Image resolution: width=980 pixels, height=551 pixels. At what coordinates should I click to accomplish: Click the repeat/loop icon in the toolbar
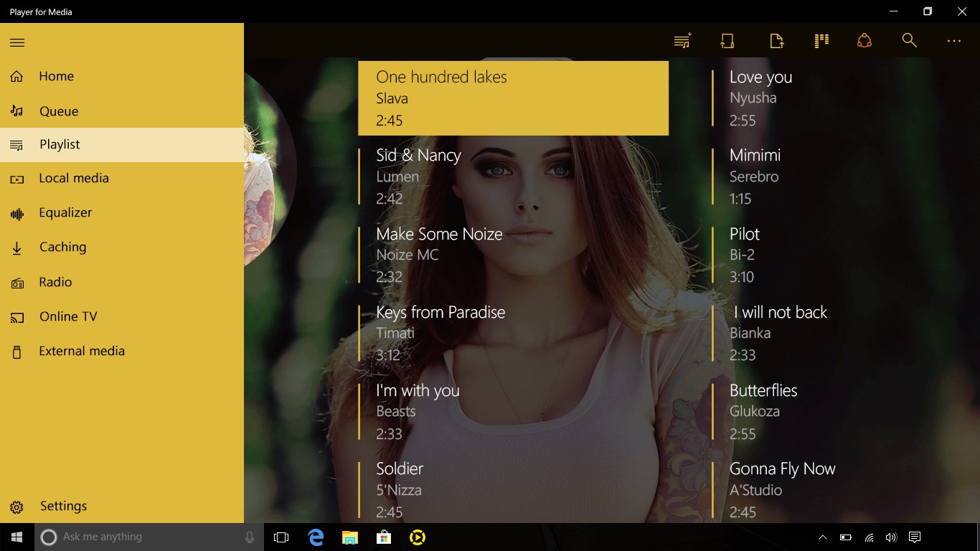click(x=727, y=41)
